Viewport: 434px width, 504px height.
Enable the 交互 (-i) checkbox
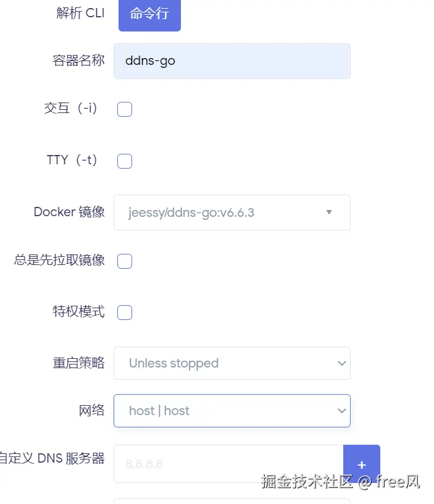coord(124,109)
